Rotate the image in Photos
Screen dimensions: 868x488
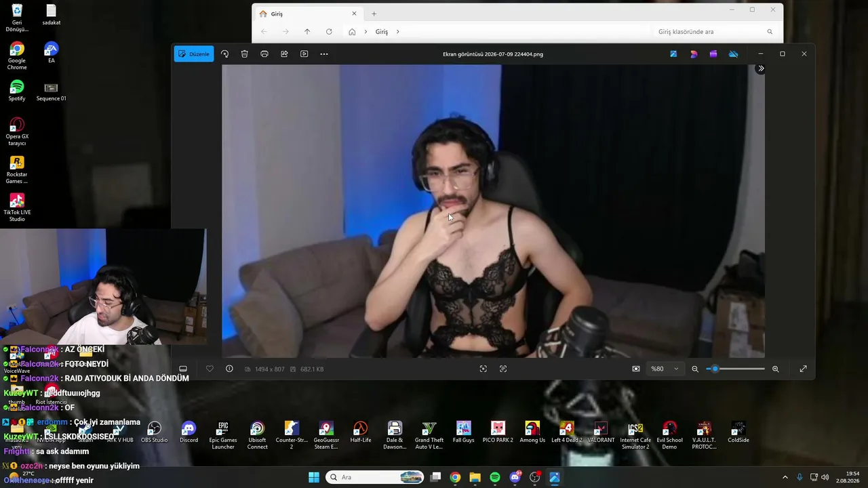coord(224,54)
